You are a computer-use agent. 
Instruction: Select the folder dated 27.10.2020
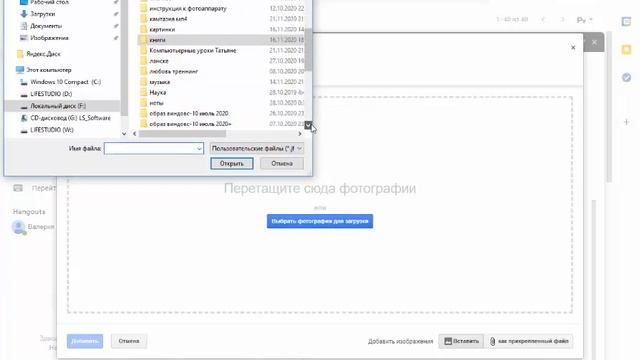click(159, 61)
